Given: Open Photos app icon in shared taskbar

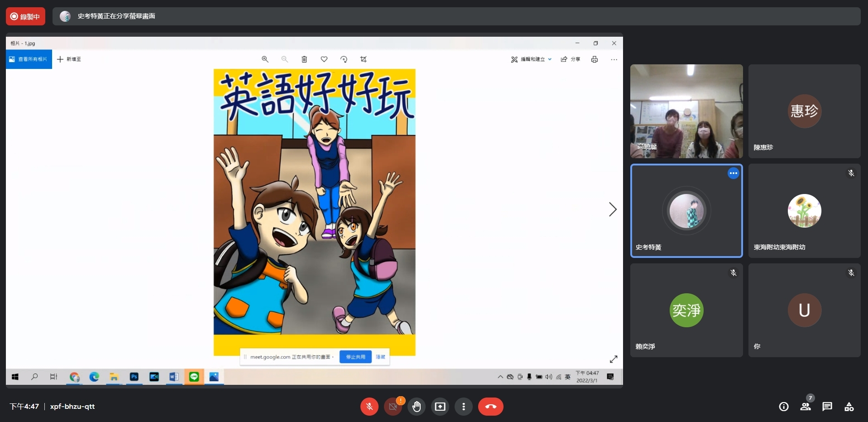Looking at the screenshot, I should tap(214, 377).
